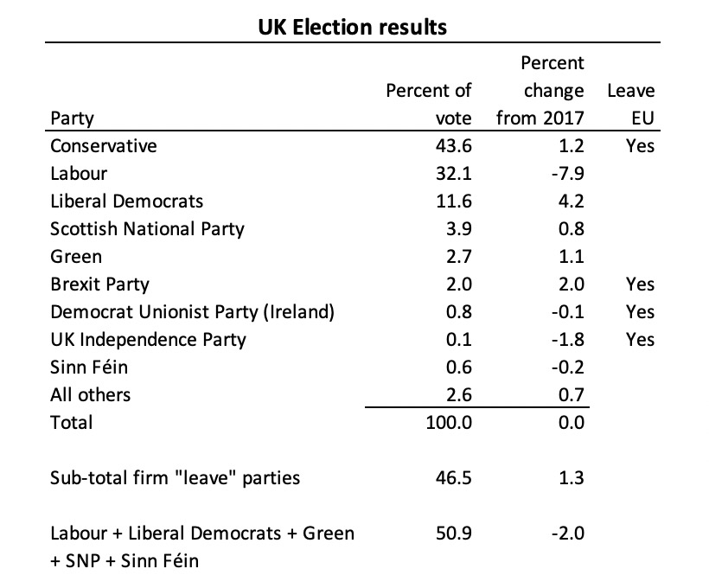Select the "Scottish National Party" label
Screen dimensions: 709x588
147,228
